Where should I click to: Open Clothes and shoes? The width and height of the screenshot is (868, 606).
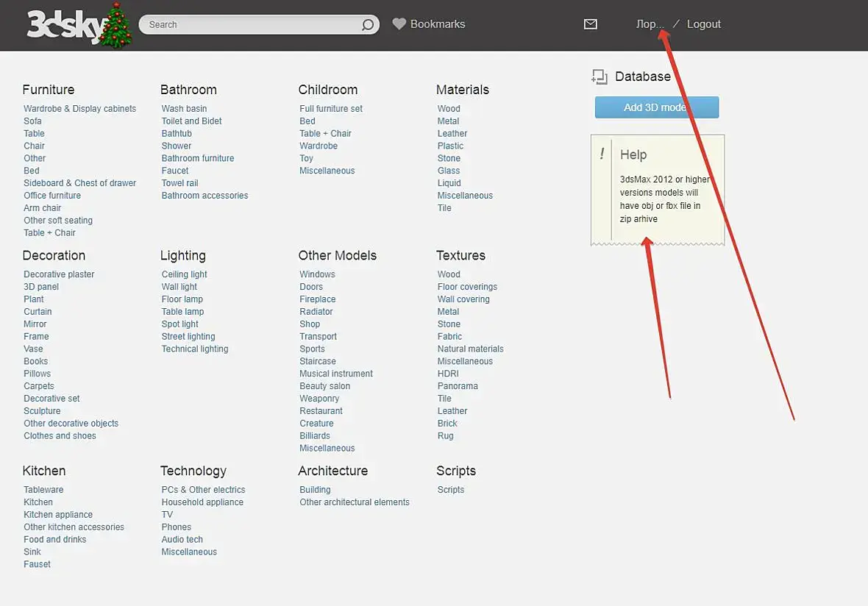[60, 436]
